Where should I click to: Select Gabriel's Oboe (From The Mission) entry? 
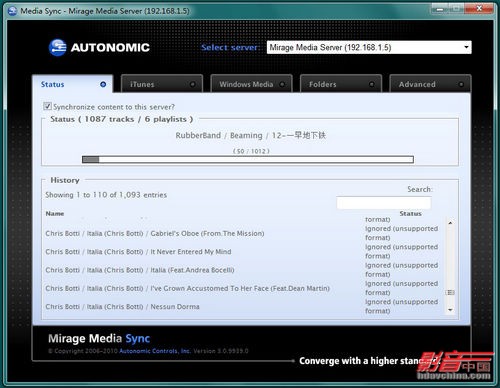click(x=155, y=233)
